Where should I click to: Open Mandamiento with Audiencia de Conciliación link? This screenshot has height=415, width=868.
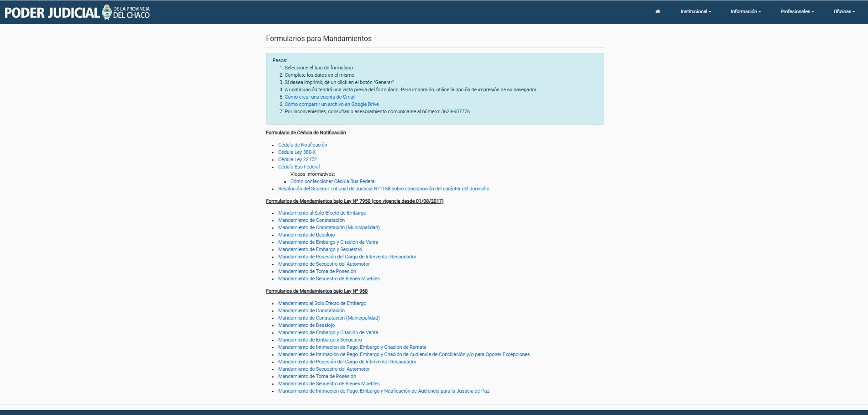click(404, 354)
